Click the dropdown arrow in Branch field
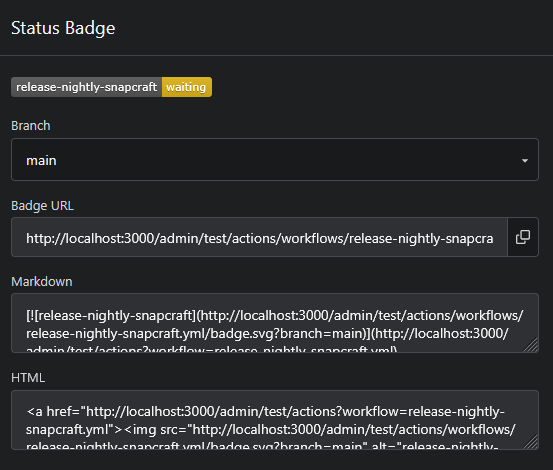 click(x=525, y=161)
